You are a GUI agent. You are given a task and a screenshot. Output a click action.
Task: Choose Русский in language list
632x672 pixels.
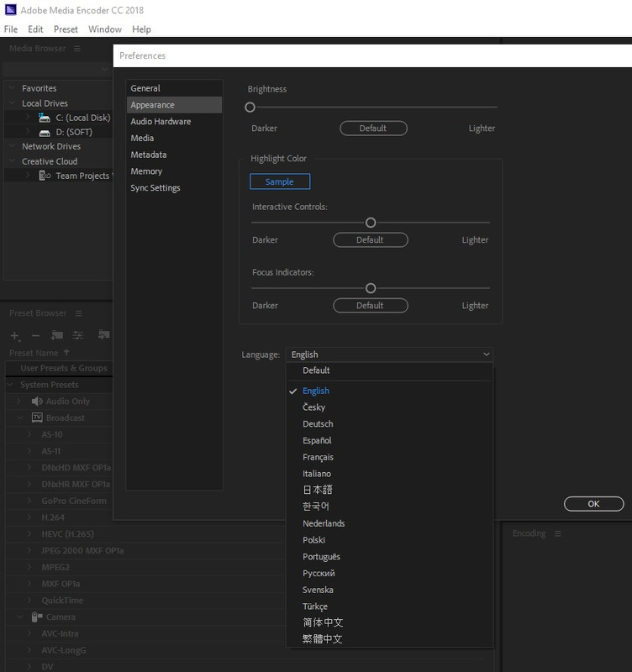pos(389,574)
